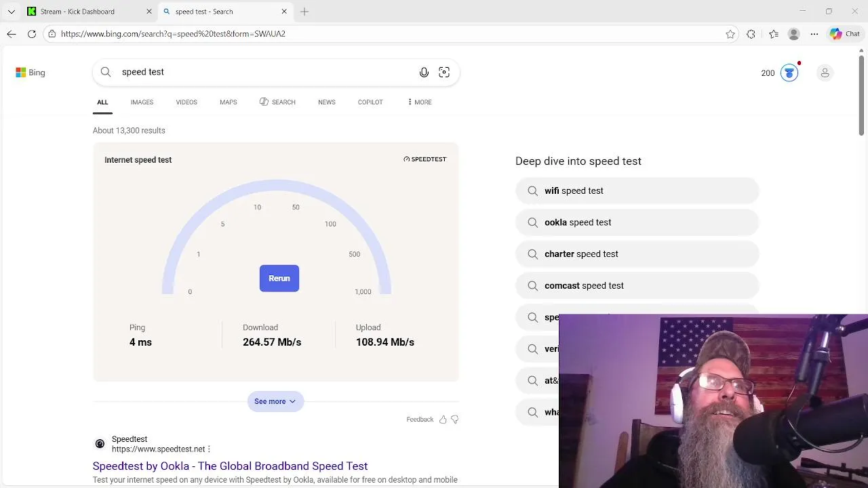
Task: Click the SPEEDTEST provider logo
Action: [425, 159]
